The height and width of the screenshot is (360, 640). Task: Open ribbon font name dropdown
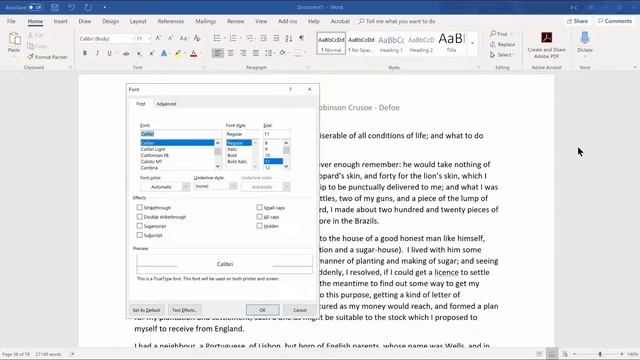point(133,38)
